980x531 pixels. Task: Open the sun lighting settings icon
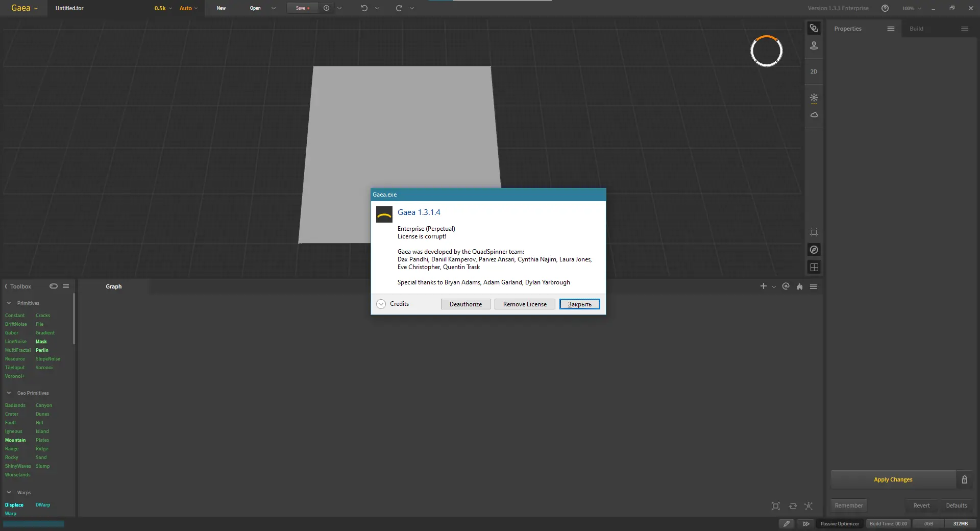tap(814, 98)
